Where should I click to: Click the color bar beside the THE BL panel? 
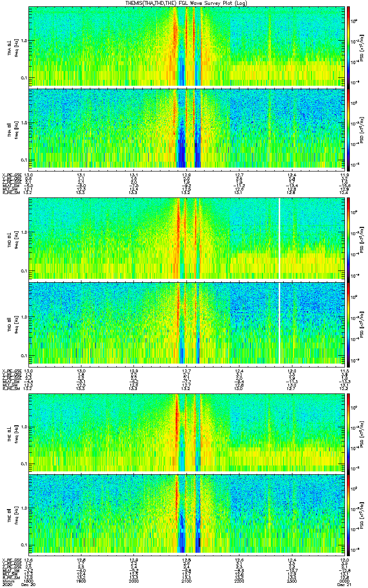click(348, 431)
